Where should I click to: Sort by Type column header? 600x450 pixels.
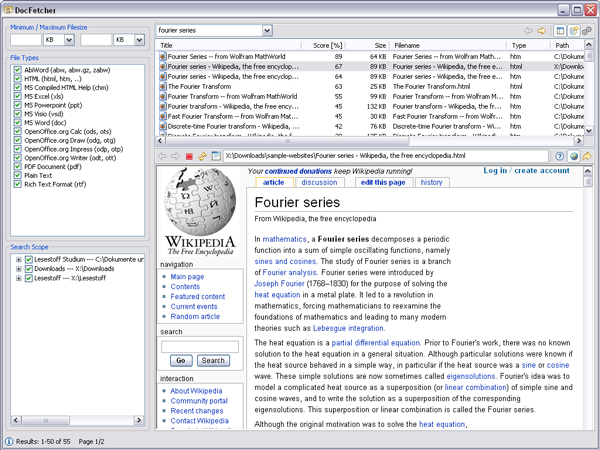[x=528, y=46]
